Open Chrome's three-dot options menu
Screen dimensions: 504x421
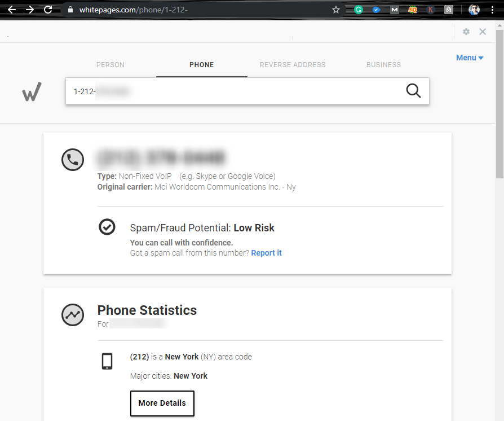click(493, 10)
